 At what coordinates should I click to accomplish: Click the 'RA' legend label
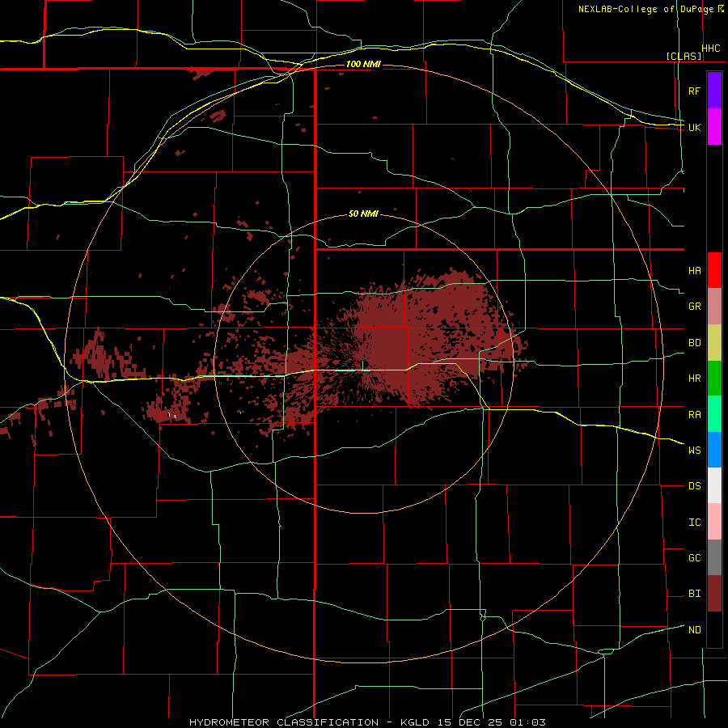pos(695,415)
